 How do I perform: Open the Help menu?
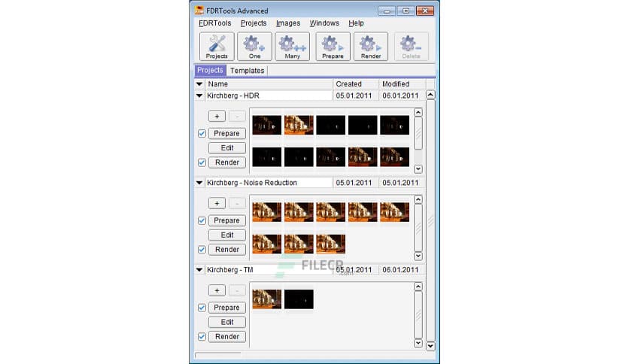356,23
